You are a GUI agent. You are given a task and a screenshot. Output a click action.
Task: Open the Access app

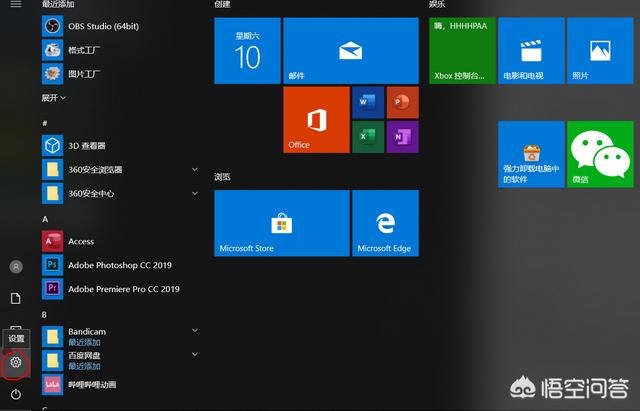(80, 241)
